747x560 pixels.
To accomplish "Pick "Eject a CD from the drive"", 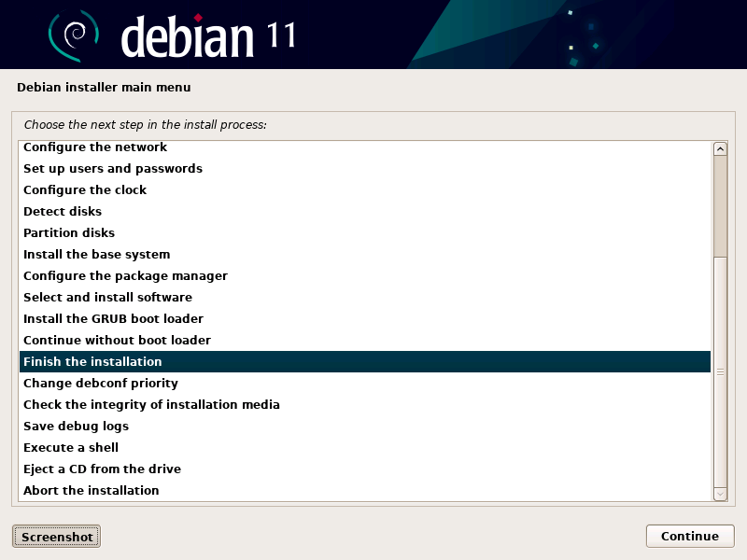I will click(x=365, y=469).
